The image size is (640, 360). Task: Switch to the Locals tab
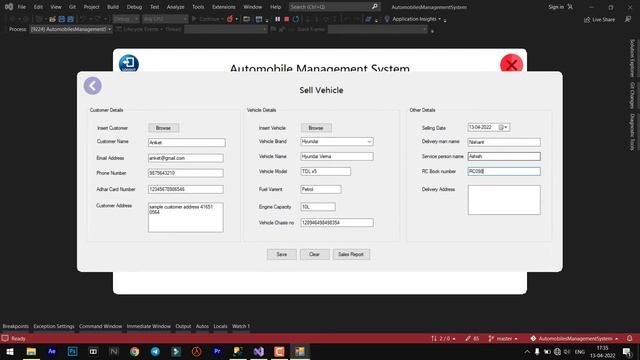(x=220, y=326)
